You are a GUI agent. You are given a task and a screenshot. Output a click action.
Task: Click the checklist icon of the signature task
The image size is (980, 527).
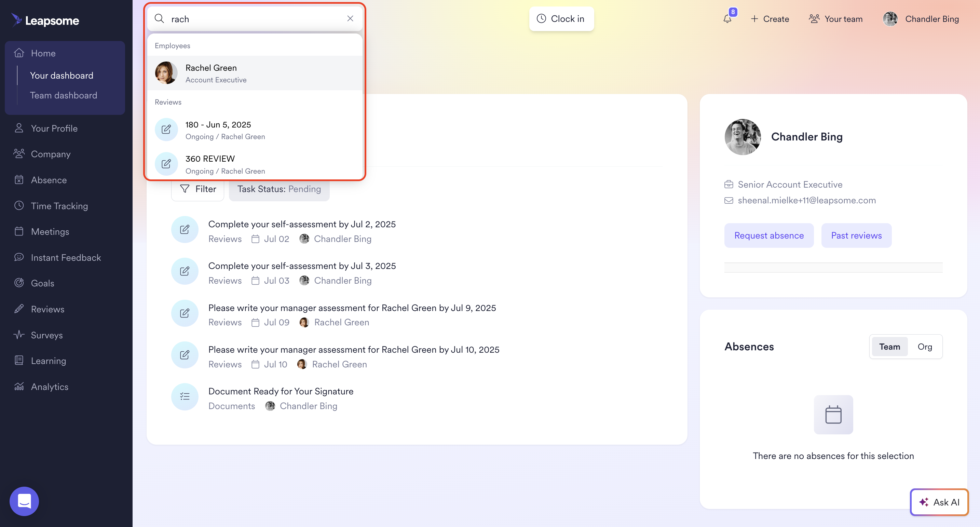point(185,396)
